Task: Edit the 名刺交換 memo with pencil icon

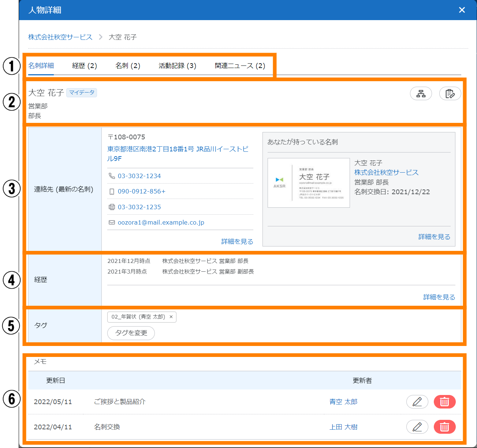Action: click(417, 427)
